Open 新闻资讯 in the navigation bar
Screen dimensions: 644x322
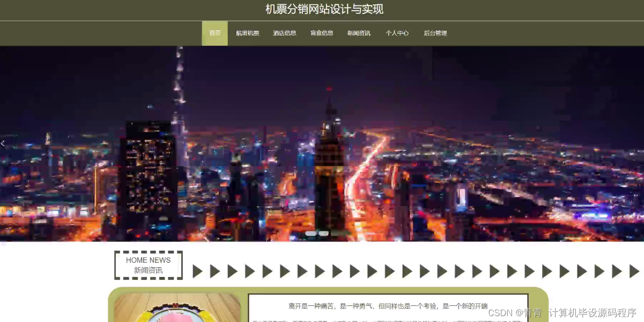coord(359,33)
